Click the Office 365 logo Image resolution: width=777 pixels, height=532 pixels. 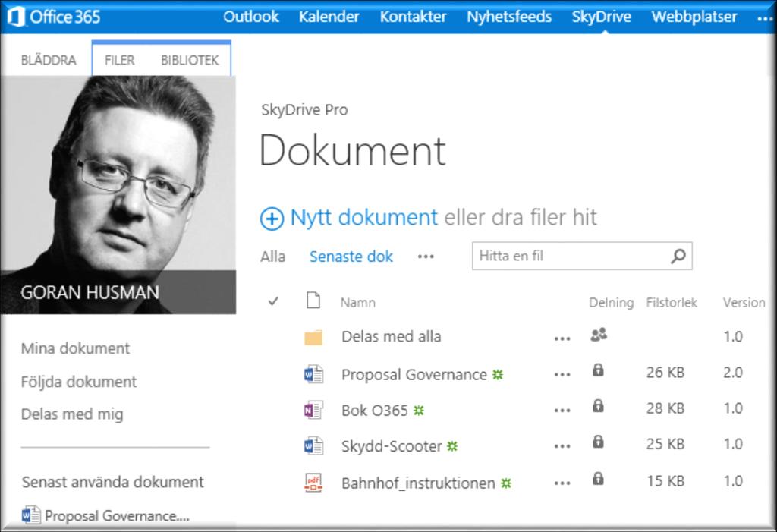point(54,17)
